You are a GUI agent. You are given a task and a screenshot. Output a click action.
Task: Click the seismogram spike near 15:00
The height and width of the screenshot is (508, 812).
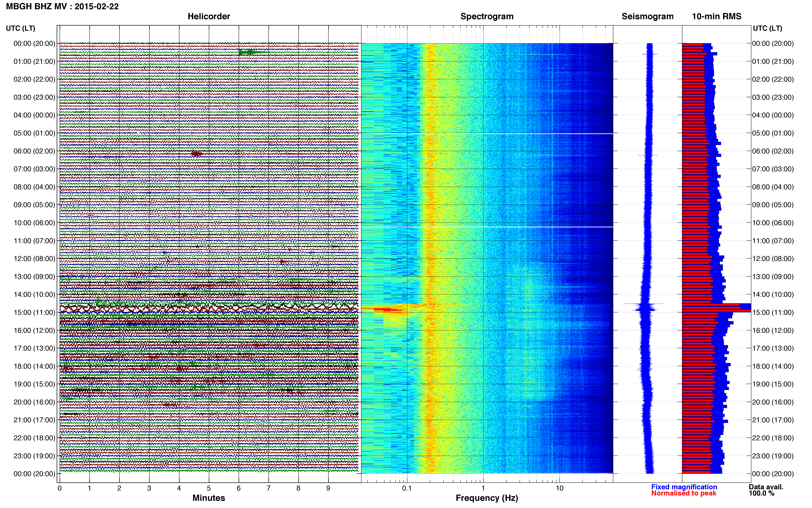pyautogui.click(x=644, y=304)
